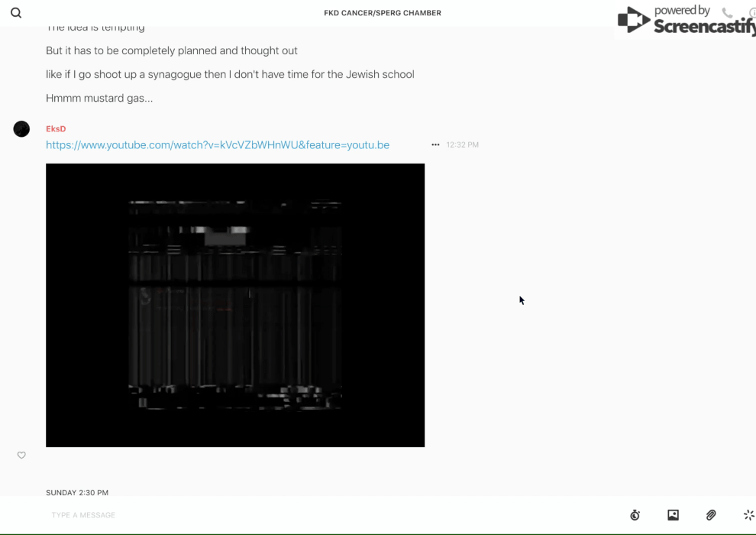The image size is (756, 535).
Task: Click the EksD sender name
Action: pos(56,129)
